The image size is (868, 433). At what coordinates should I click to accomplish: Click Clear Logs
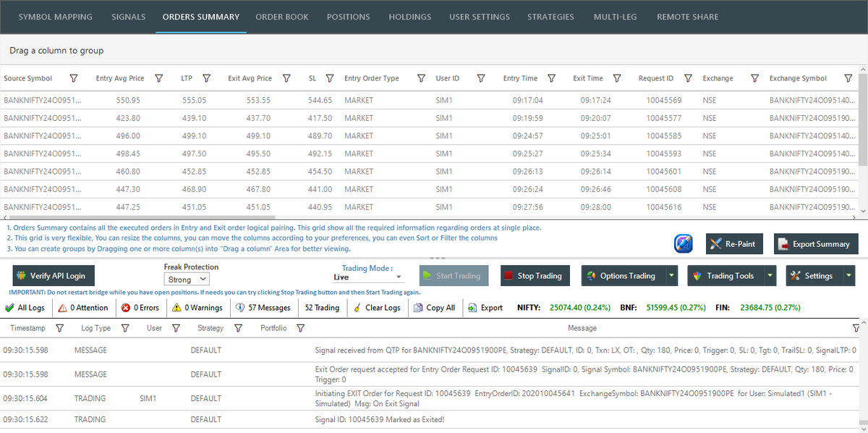point(376,308)
